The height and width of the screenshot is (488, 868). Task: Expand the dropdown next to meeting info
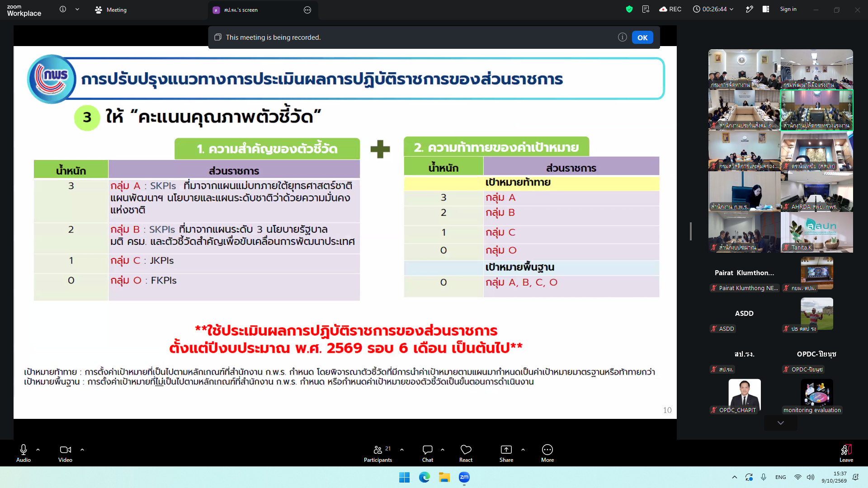[77, 9]
